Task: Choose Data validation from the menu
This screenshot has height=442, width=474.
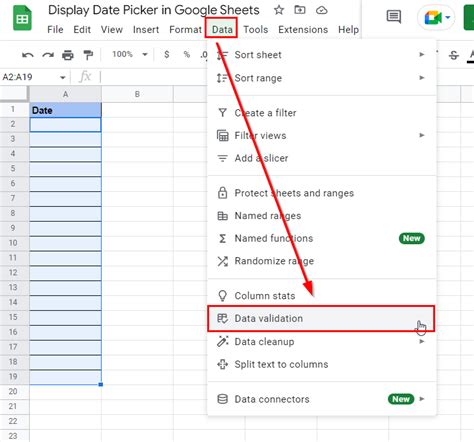Action: coord(321,318)
